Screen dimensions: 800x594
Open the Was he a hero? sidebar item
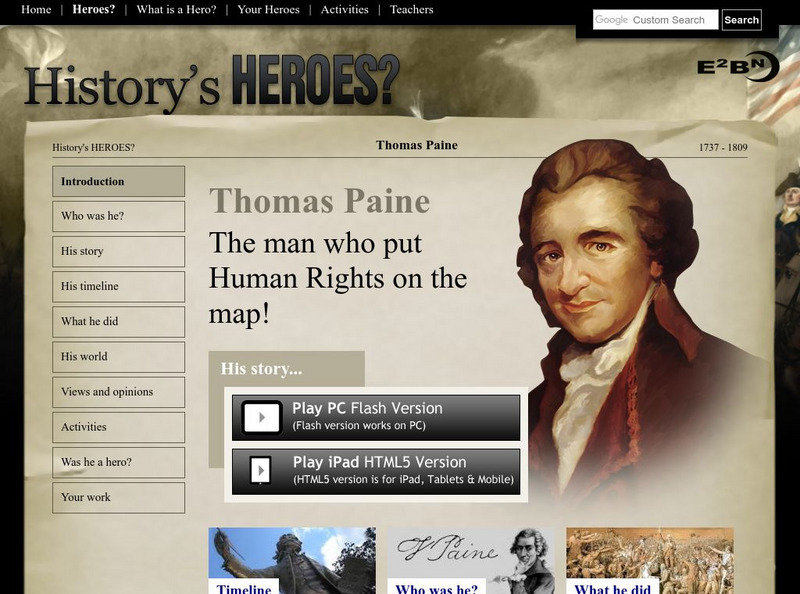point(118,462)
